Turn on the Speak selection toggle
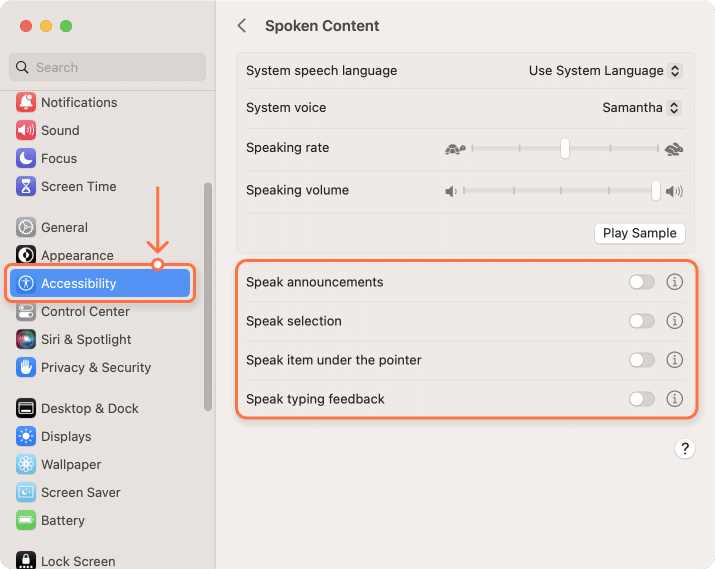The image size is (715, 569). pos(642,321)
